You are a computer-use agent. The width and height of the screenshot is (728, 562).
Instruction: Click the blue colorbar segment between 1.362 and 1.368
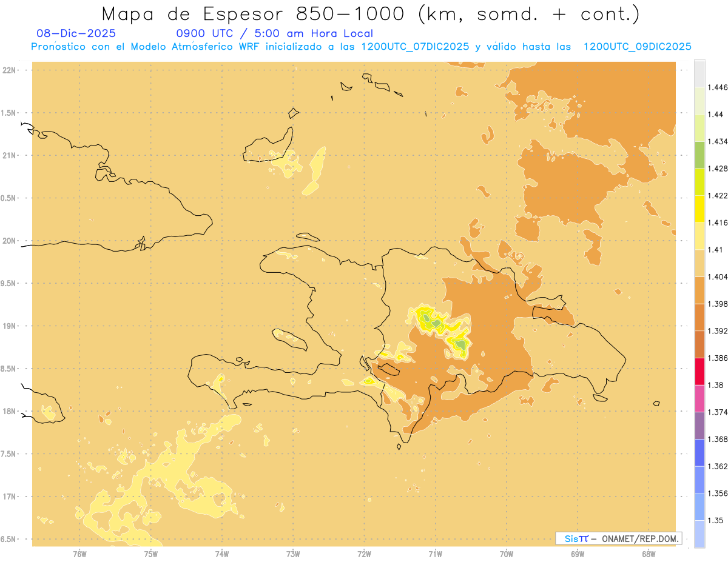pyautogui.click(x=699, y=453)
